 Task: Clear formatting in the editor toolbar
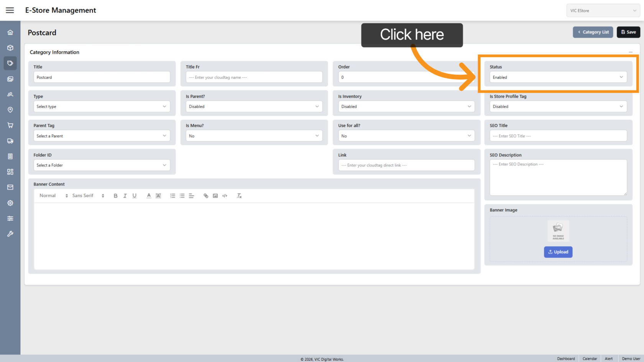[x=239, y=196]
